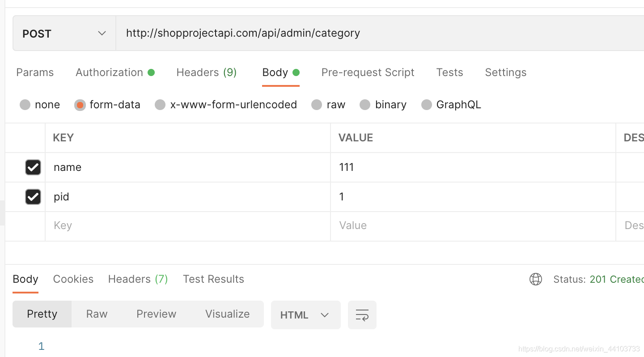Viewport: 644px width, 357px height.
Task: Switch to the Params tab
Action: 35,72
